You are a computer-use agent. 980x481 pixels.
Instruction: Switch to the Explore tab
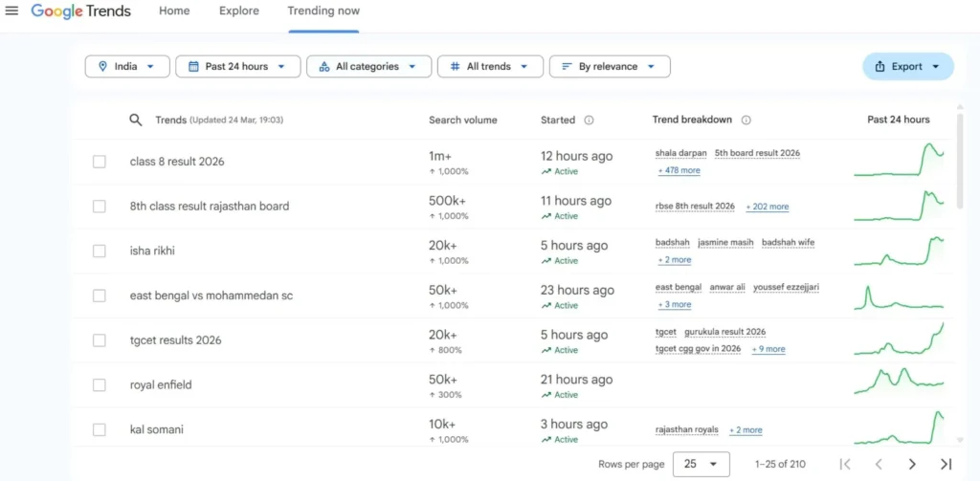click(238, 11)
